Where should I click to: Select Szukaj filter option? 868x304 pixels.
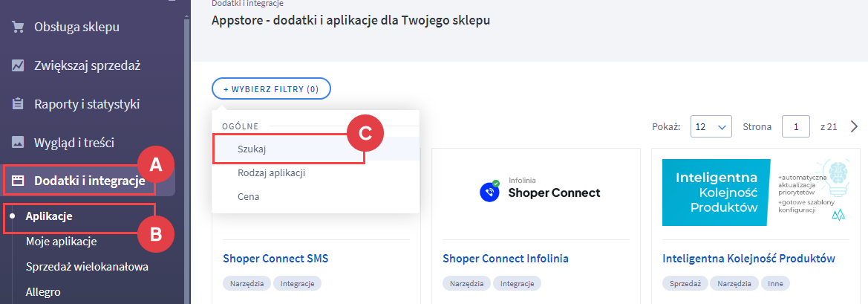(252, 149)
